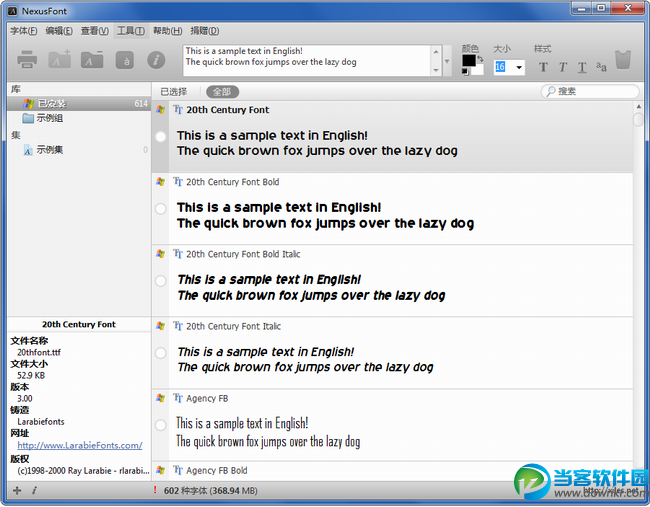Swap foreground and background colors arrow
Viewport: 650px width, 507px height.
point(480,59)
